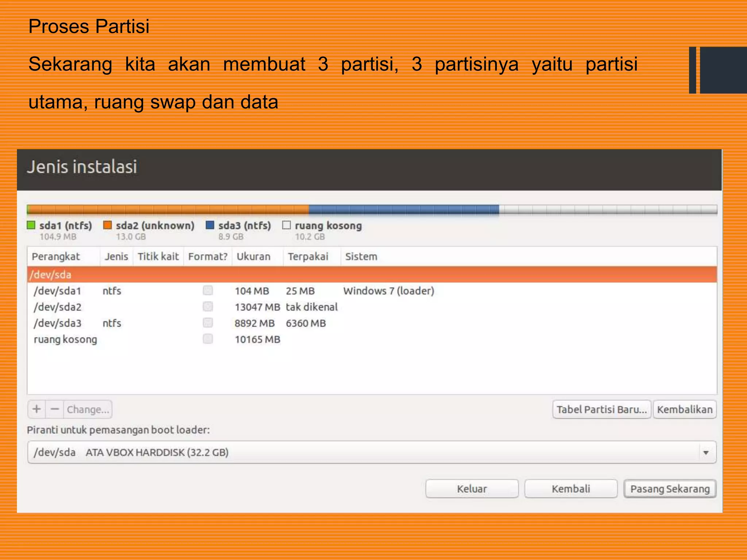This screenshot has width=747, height=560.
Task: Click the Ukuran column header
Action: point(258,256)
